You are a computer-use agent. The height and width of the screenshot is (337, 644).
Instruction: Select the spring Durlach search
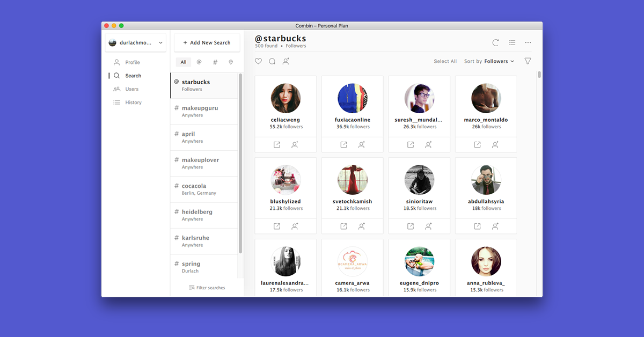[204, 267]
